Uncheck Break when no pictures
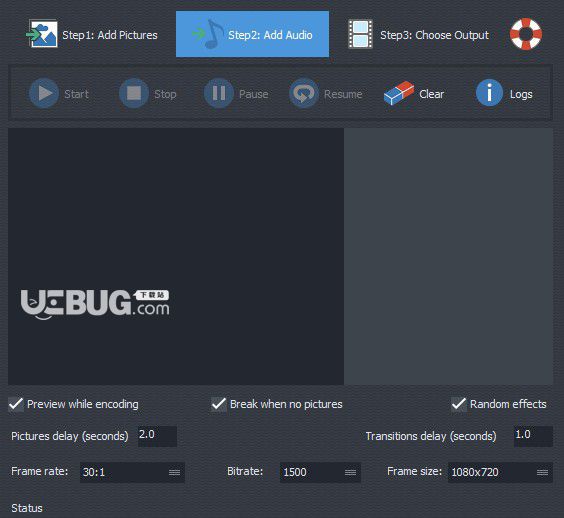This screenshot has height=518, width=564. [x=219, y=404]
